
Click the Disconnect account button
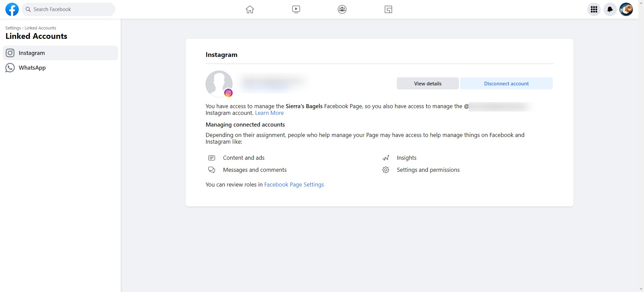pyautogui.click(x=506, y=84)
